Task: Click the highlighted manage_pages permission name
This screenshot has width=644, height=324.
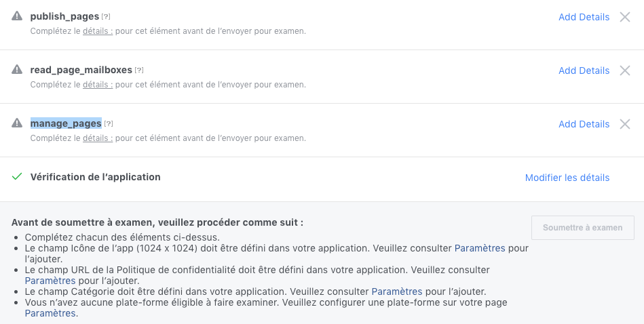Action: (x=66, y=123)
